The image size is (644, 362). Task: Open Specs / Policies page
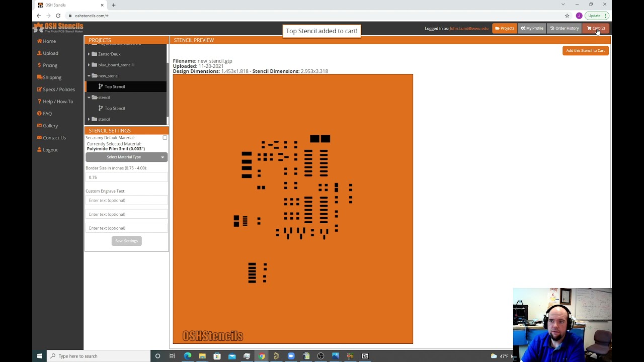coord(55,89)
